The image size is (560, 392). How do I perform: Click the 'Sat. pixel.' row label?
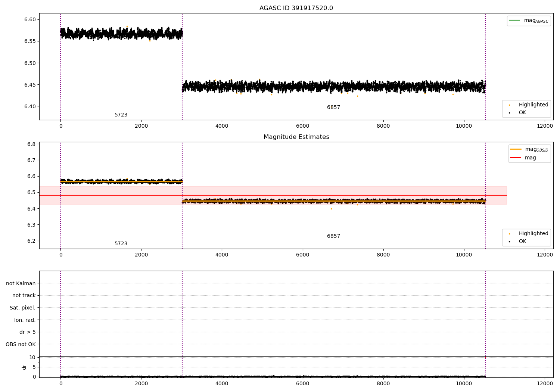23,308
